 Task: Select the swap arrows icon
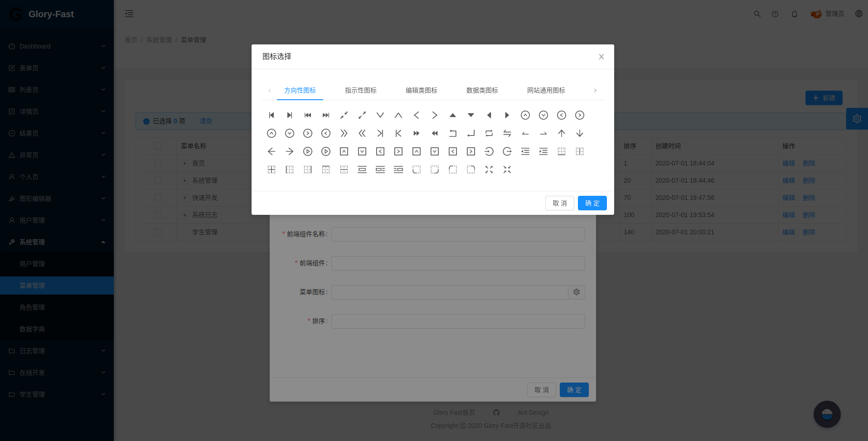click(507, 133)
